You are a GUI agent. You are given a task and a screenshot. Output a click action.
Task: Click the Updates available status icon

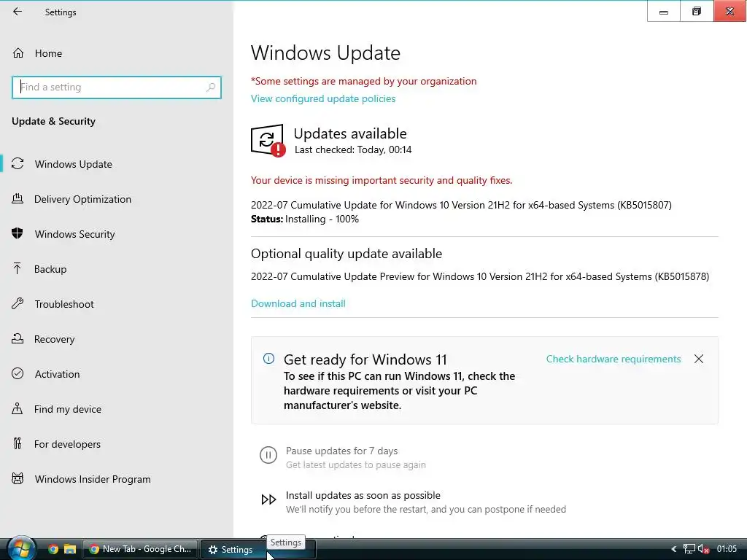click(268, 140)
